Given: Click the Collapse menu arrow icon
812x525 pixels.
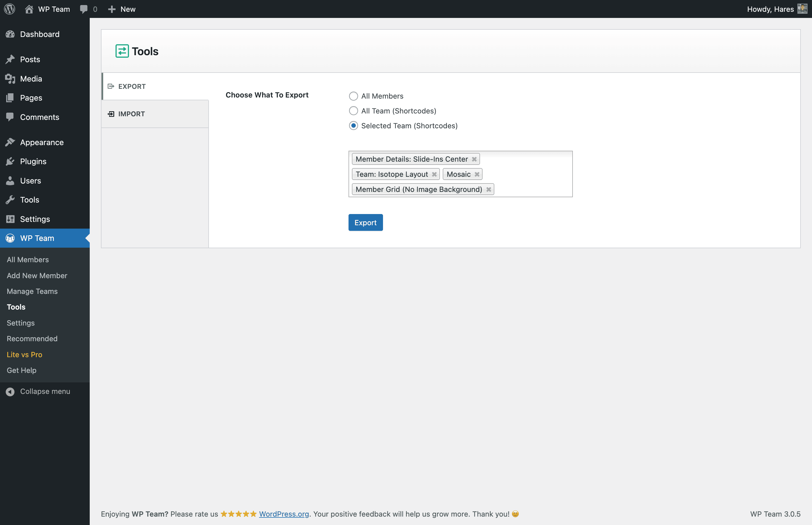Looking at the screenshot, I should point(10,391).
